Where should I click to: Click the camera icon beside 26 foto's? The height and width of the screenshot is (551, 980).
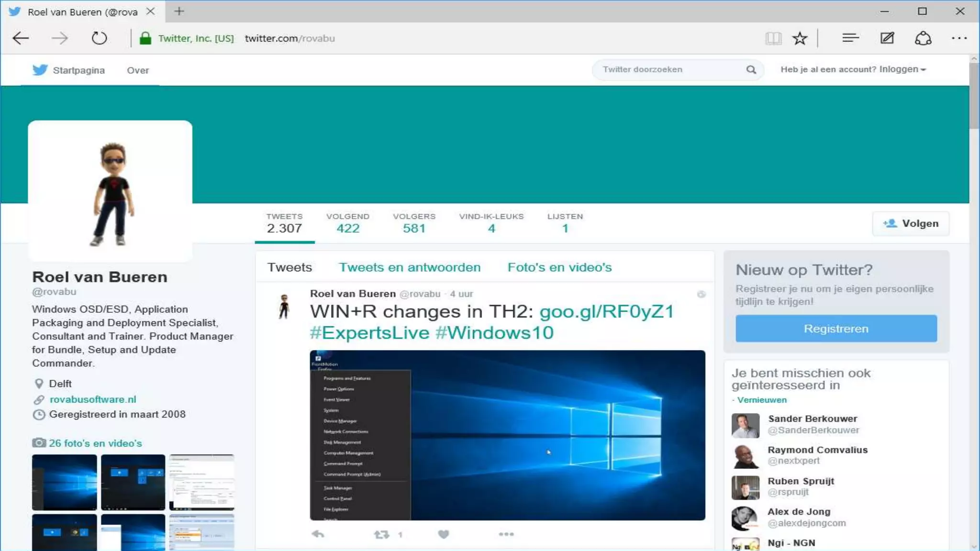coord(39,443)
